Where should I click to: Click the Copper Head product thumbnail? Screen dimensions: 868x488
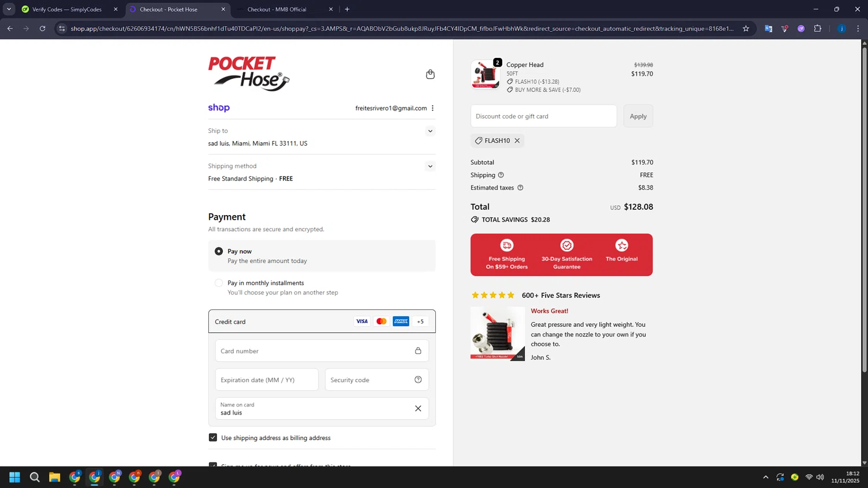tap(486, 75)
